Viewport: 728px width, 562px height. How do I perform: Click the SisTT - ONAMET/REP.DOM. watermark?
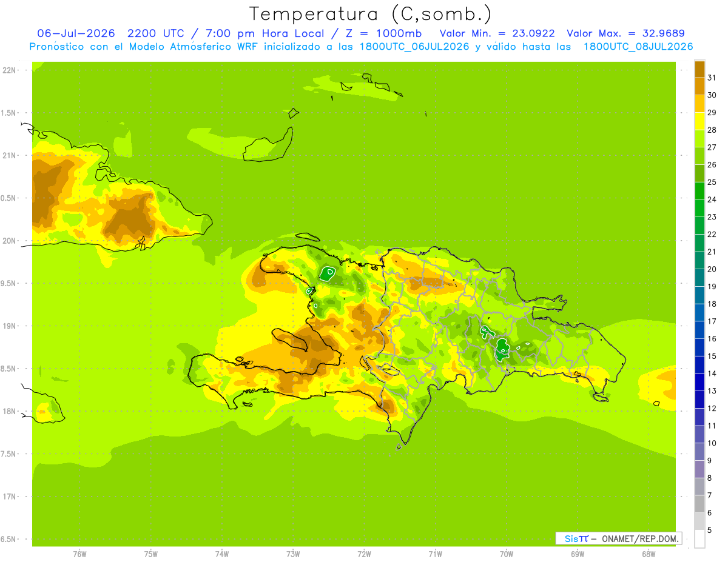click(x=618, y=538)
